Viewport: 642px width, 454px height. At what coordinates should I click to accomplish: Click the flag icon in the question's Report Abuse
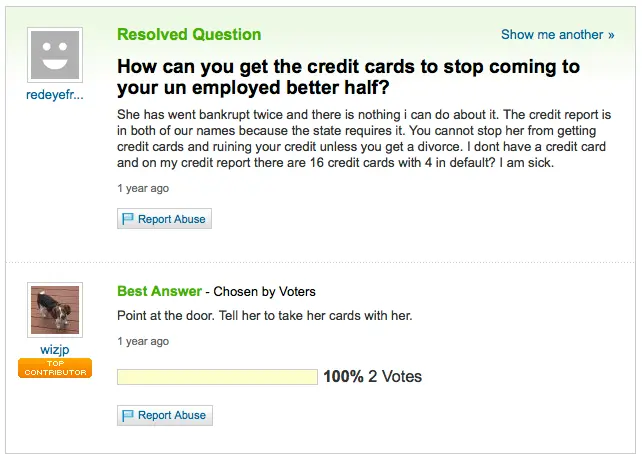click(128, 219)
